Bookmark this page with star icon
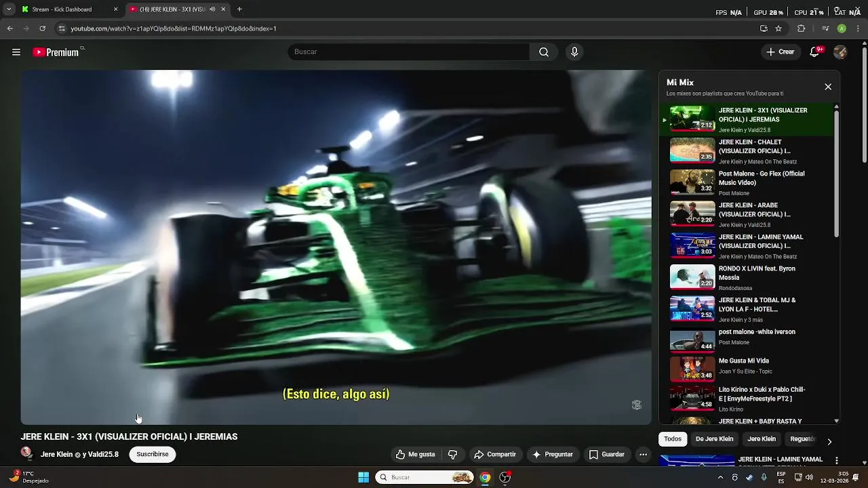This screenshot has height=488, width=868. [778, 28]
